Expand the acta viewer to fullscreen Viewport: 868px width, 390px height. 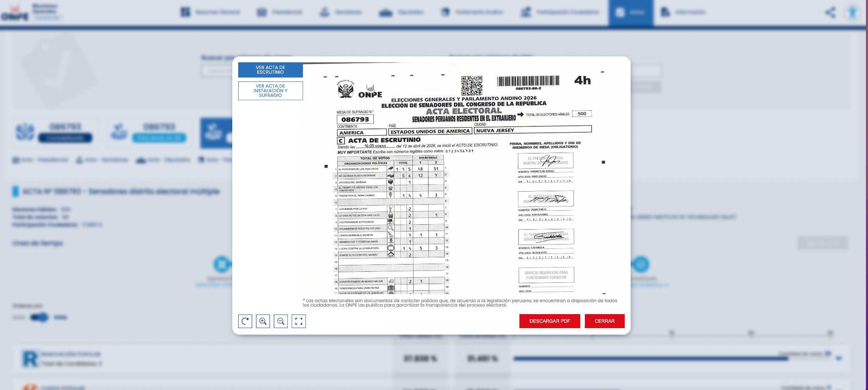coord(299,321)
